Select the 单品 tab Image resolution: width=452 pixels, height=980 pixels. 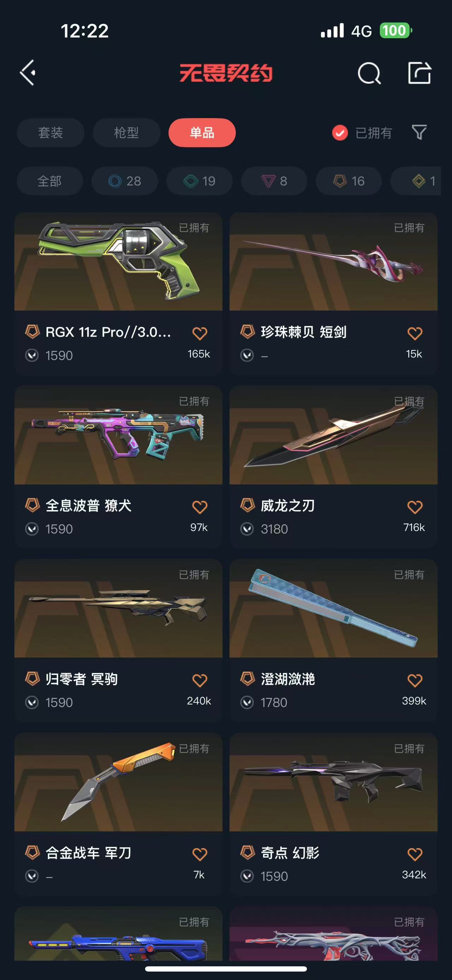[x=202, y=133]
